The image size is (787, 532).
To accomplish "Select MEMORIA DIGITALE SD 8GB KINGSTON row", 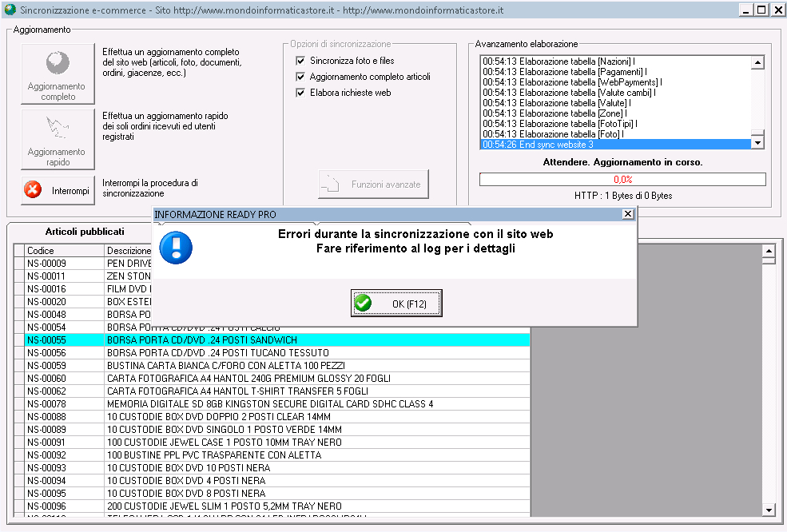I will pyautogui.click(x=277, y=404).
